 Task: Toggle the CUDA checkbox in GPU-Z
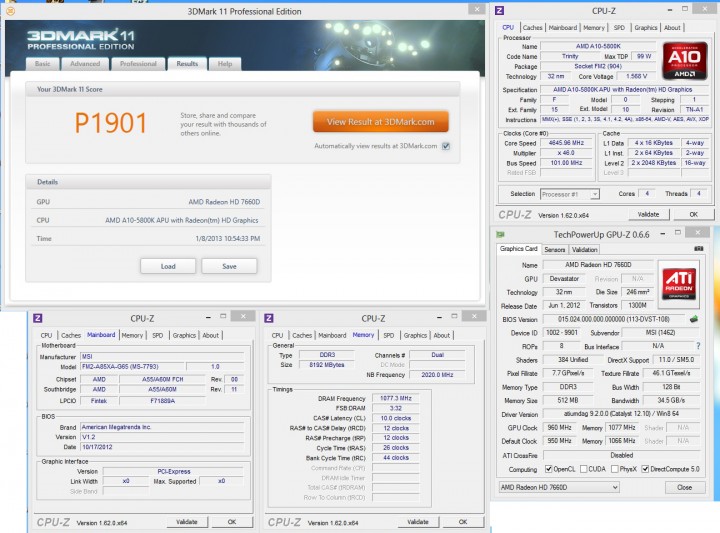(584, 469)
